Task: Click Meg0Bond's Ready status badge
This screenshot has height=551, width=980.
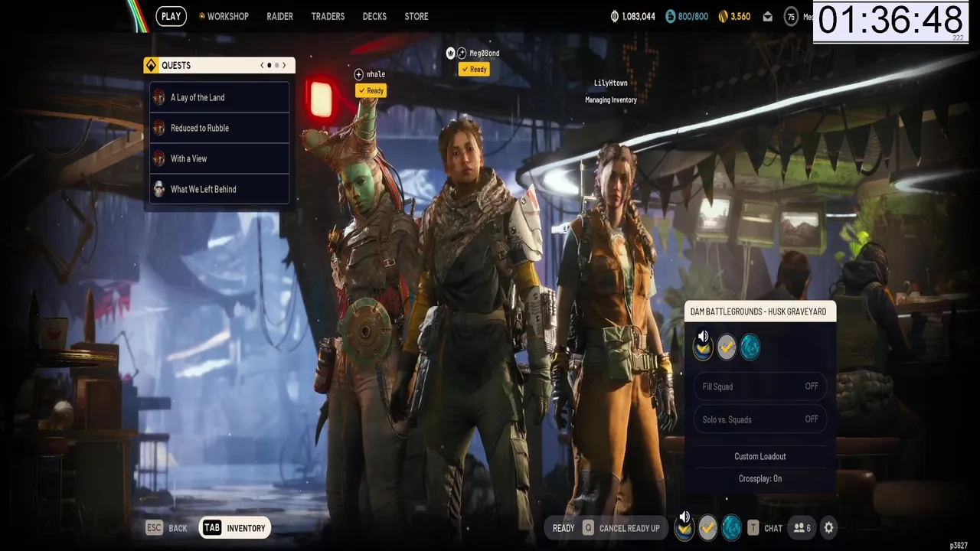Action: [474, 69]
